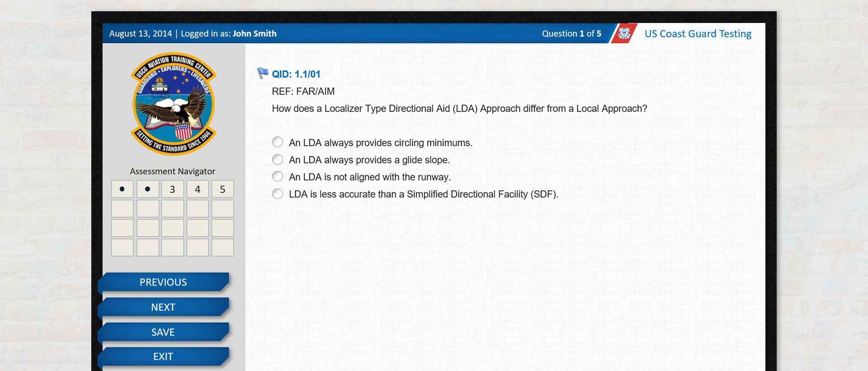The image size is (868, 371).
Task: Jump to question 3 in Assessment Navigator
Action: click(x=173, y=189)
